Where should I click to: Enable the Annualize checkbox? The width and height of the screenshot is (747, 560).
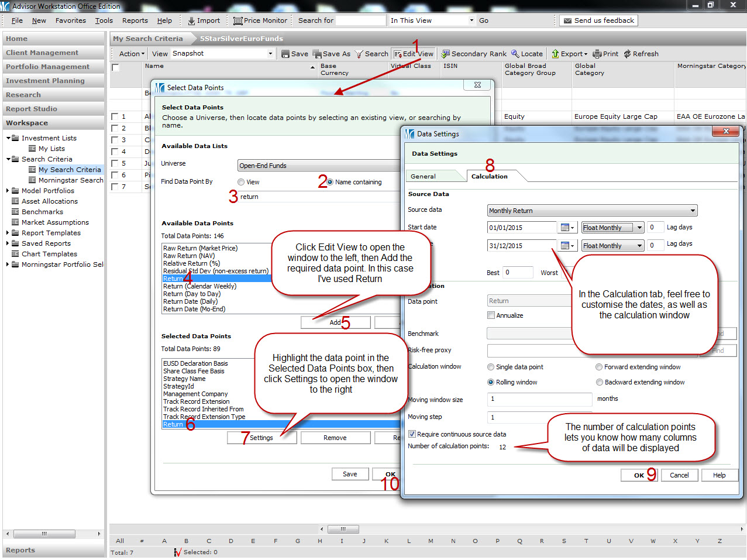tap(491, 315)
